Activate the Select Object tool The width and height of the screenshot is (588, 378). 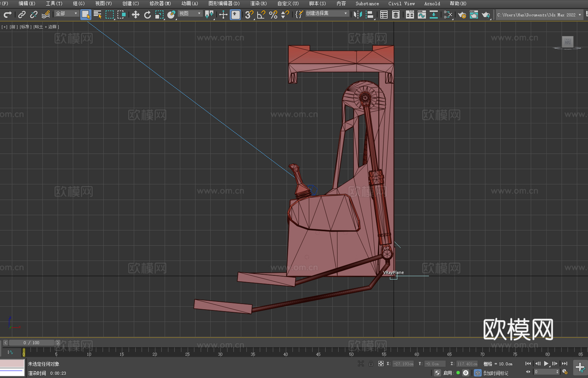point(86,14)
